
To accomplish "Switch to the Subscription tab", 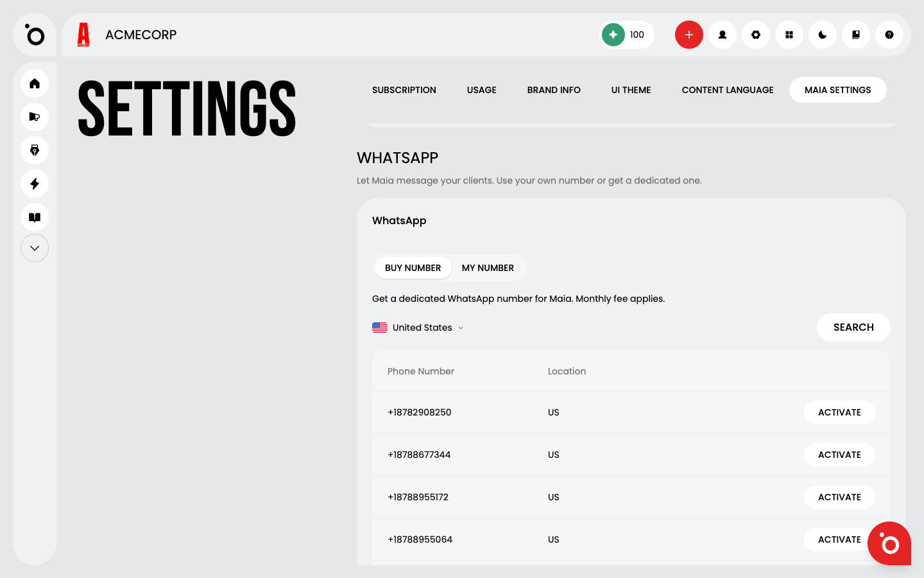I will [404, 90].
